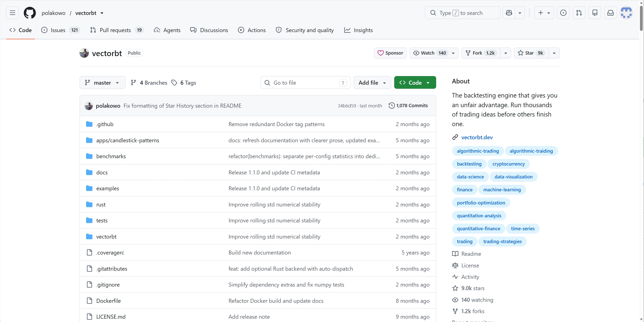Click the commit history clock icon
The height and width of the screenshot is (322, 644).
point(391,105)
